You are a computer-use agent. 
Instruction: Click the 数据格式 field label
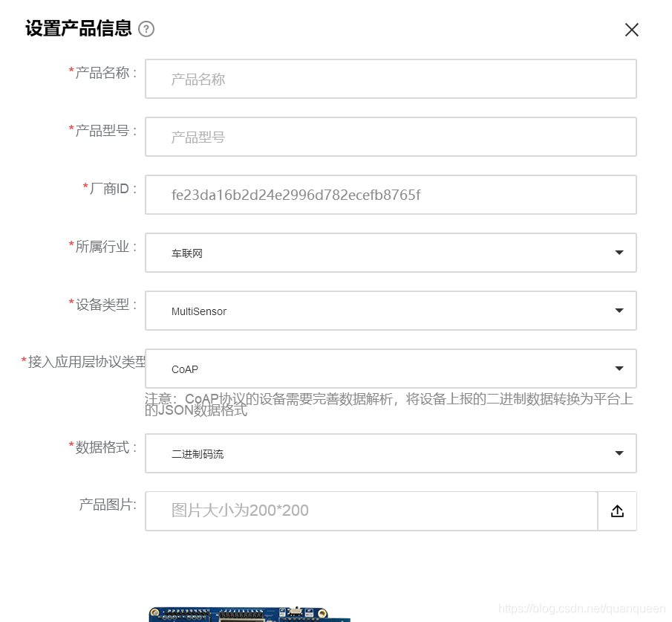click(x=103, y=447)
